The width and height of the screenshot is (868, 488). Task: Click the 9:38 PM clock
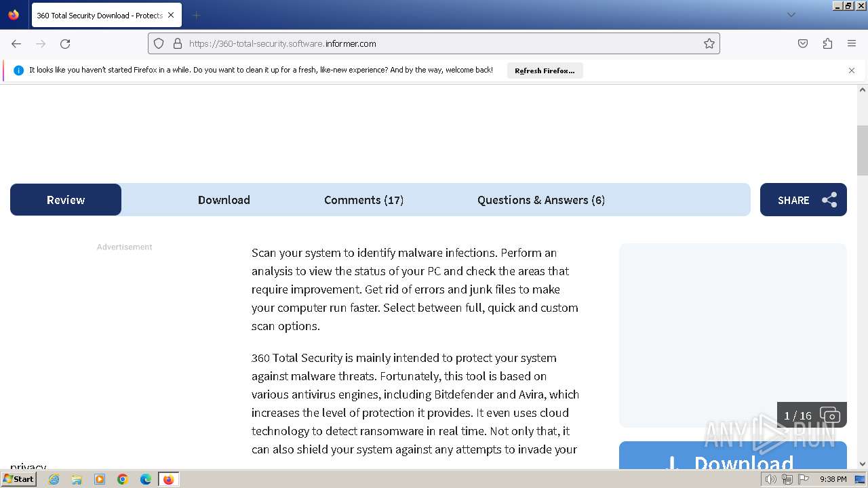point(833,479)
